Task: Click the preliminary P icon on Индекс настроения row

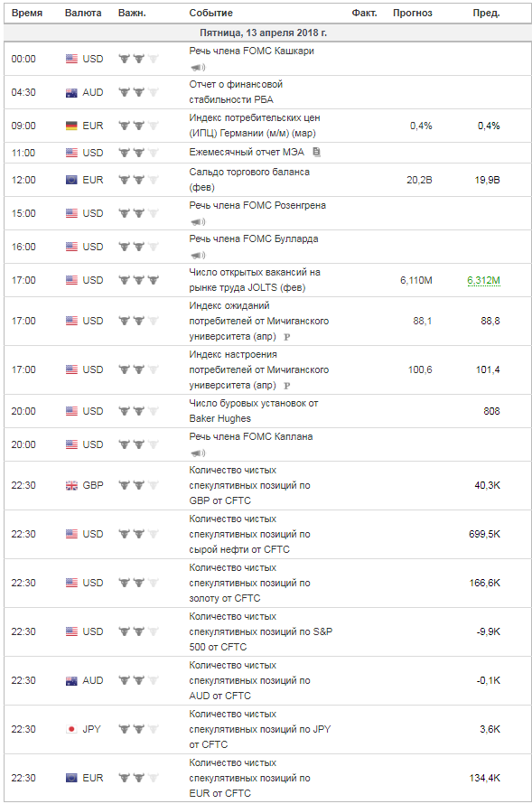Action: pyautogui.click(x=286, y=386)
